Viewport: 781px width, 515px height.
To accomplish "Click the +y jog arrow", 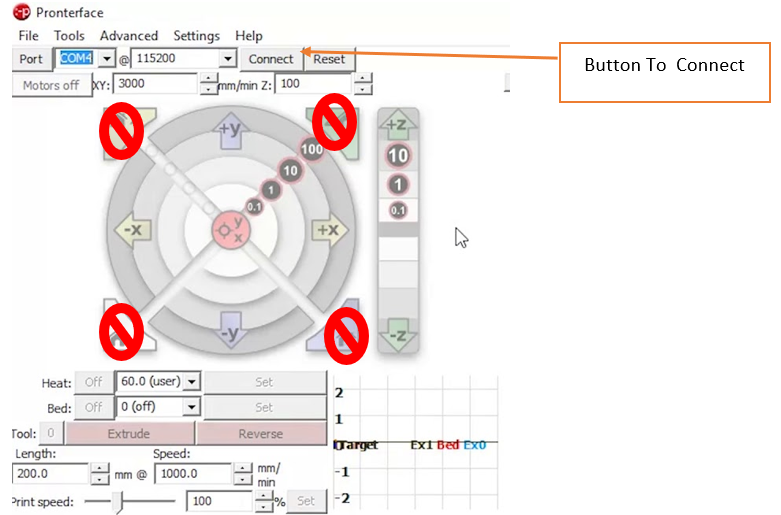I will pos(231,132).
